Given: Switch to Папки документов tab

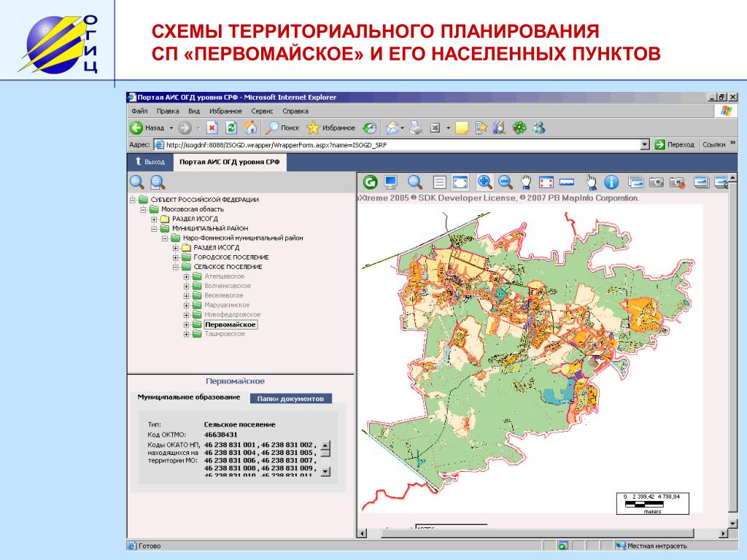Looking at the screenshot, I should [x=290, y=399].
